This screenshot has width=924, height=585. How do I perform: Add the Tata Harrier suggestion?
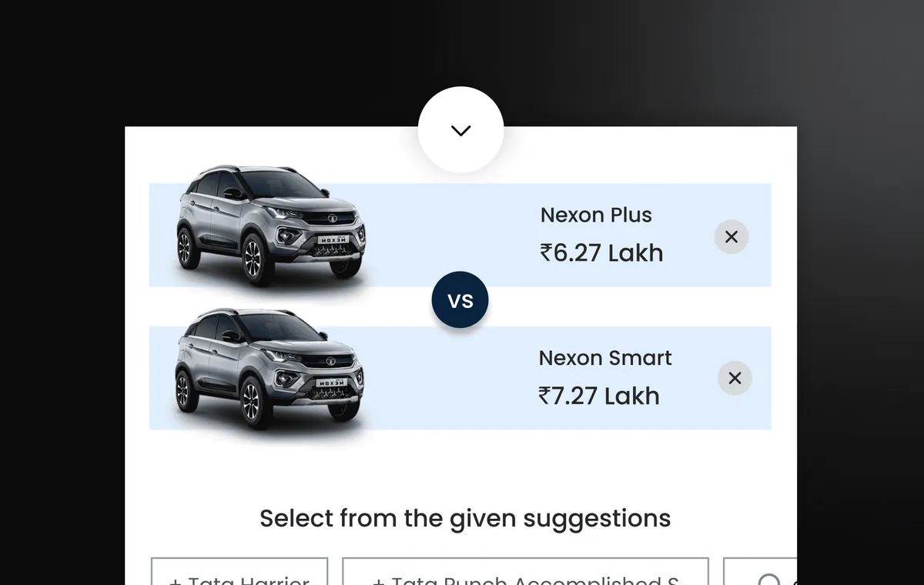[239, 571]
